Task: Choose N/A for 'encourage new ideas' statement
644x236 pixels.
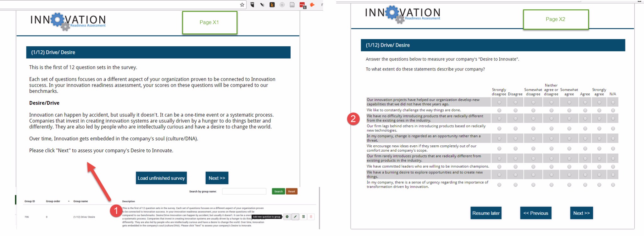Action: 613,149
